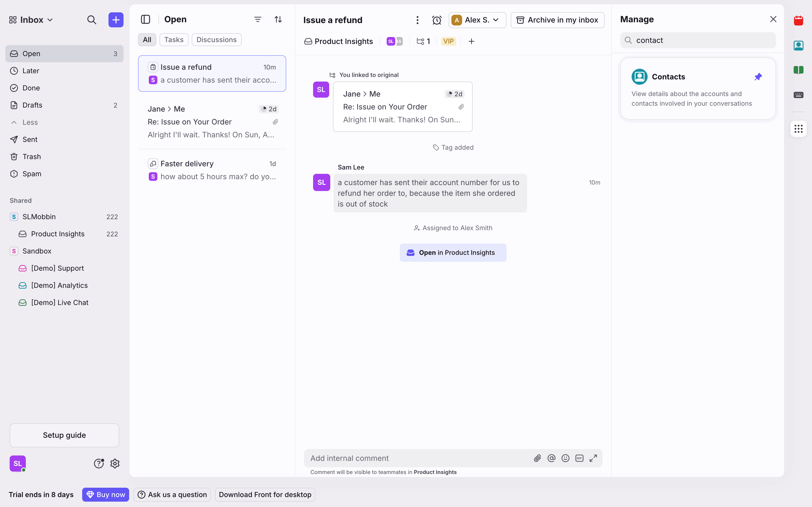Click Archive in my inbox button
This screenshot has height=507, width=812.
point(557,20)
